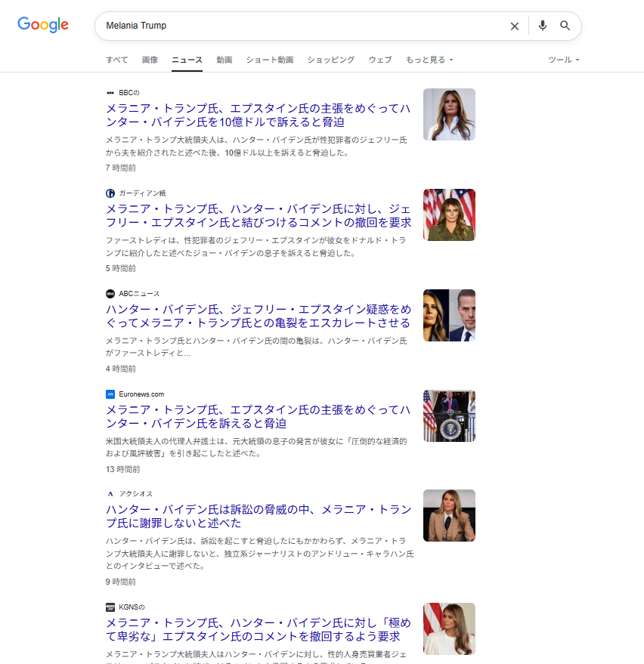Viewport: 644px width, 664px height.
Task: Open ABC News headline about 亀裂をエスカレート
Action: pos(258,316)
